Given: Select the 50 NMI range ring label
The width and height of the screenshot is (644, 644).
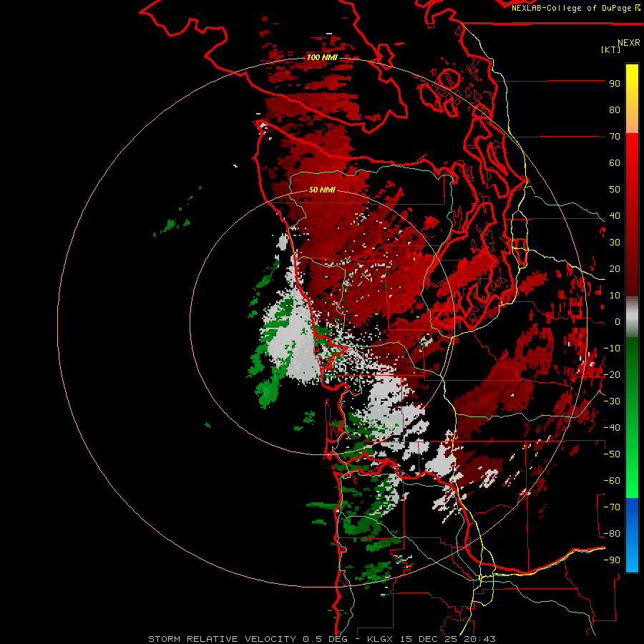Looking at the screenshot, I should (x=322, y=190).
